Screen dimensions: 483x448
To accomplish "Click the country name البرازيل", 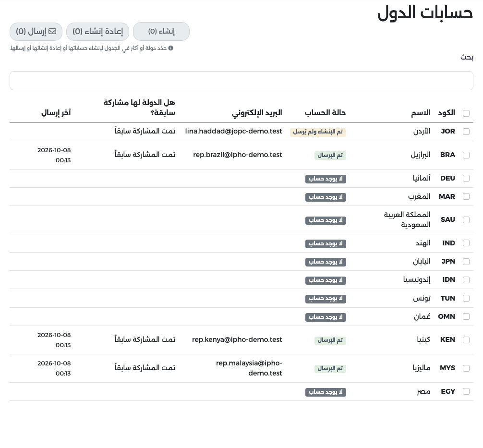I will 421,155.
